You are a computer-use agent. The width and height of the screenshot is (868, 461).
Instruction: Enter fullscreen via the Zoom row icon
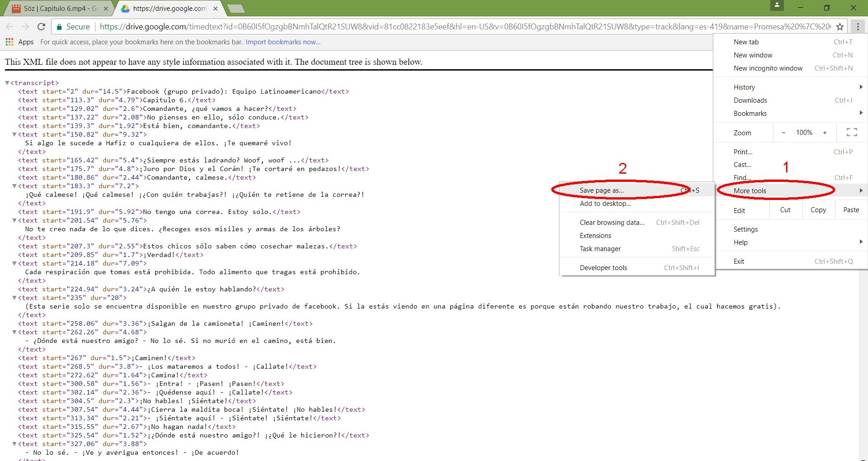click(852, 132)
